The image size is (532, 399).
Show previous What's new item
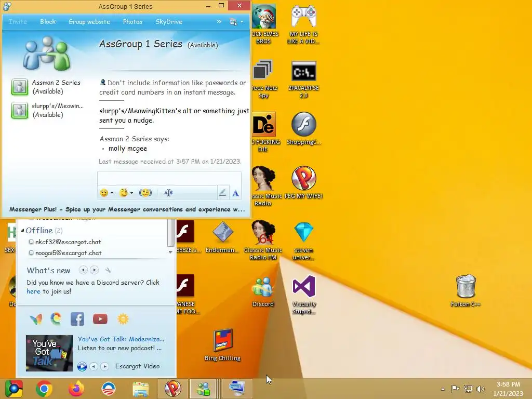83,270
